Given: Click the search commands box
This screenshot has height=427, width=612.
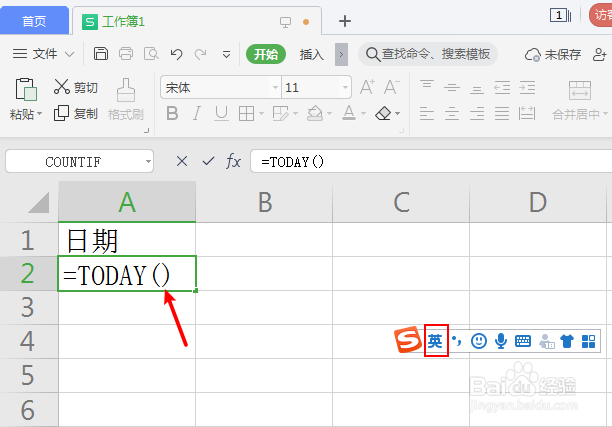Looking at the screenshot, I should [x=428, y=54].
